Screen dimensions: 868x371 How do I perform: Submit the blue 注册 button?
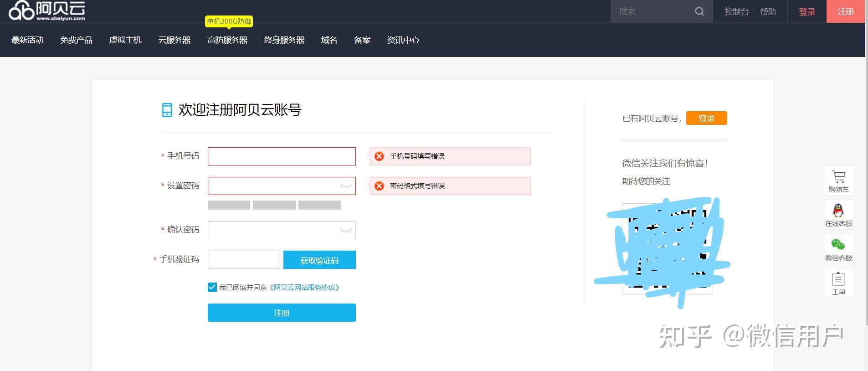tap(282, 313)
